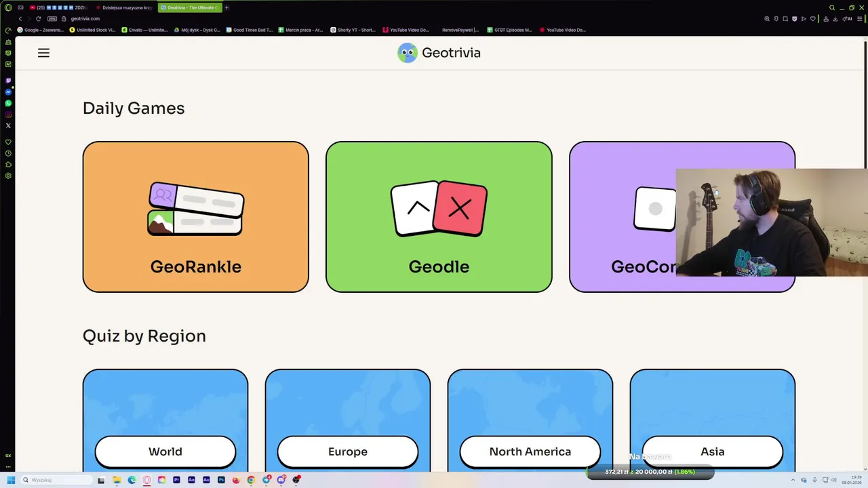Open Unlimited Stock Vi... bookmark
This screenshot has width=868, height=488.
(93, 30)
